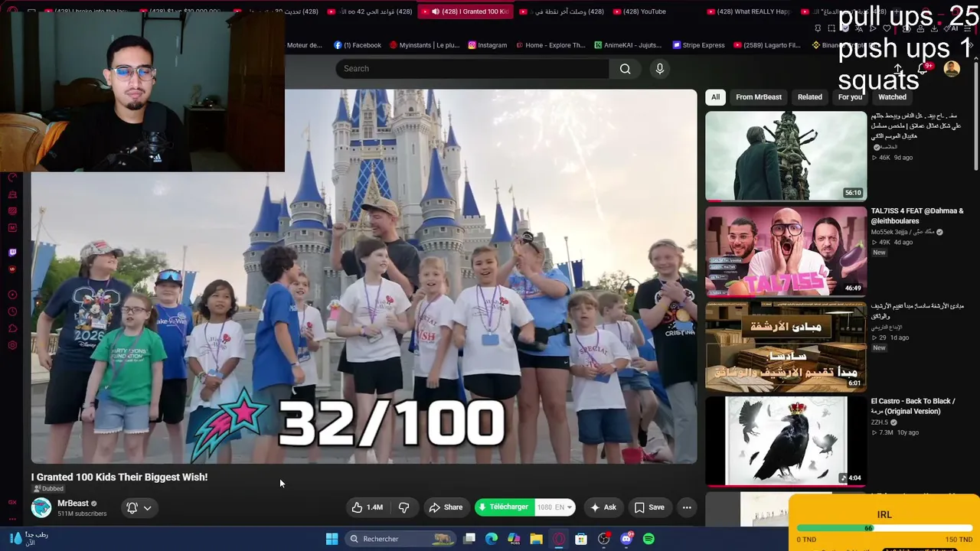Open the Facebook bookmark
This screenshot has height=551, width=980.
(358, 45)
